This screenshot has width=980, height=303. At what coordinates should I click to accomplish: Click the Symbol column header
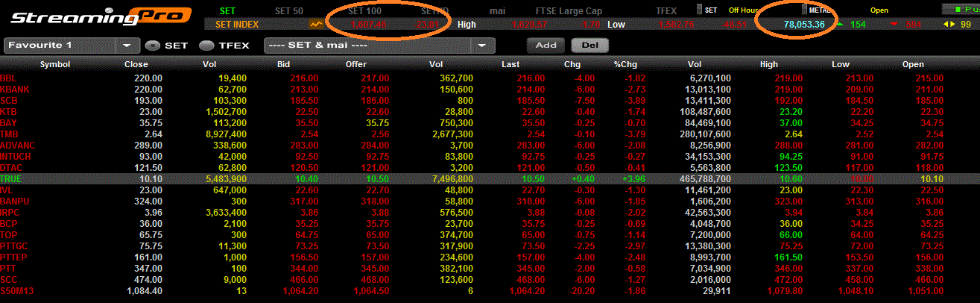pyautogui.click(x=54, y=64)
